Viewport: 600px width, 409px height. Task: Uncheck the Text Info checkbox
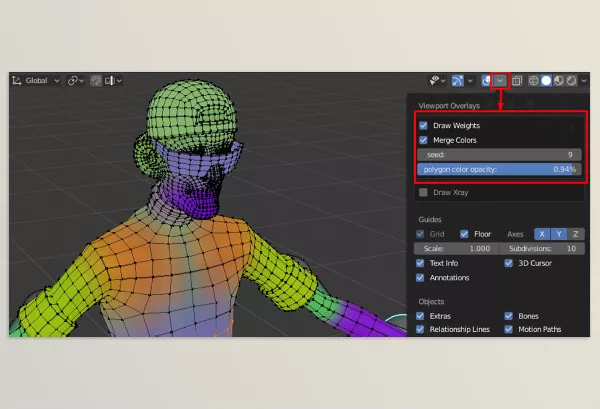pyautogui.click(x=420, y=263)
